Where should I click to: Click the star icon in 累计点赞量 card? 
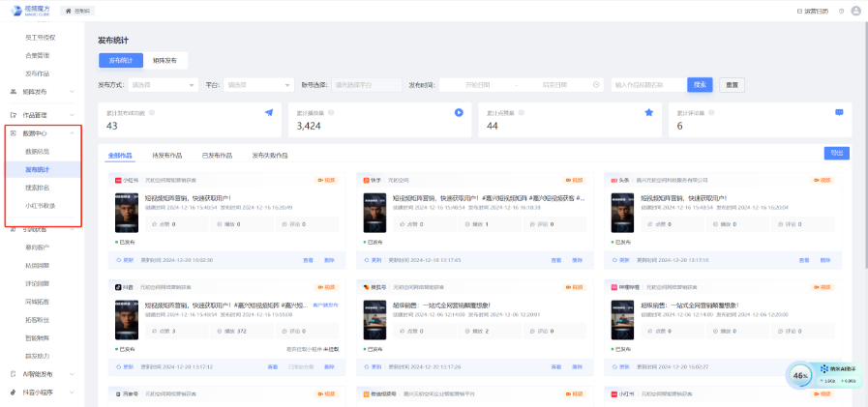point(649,112)
